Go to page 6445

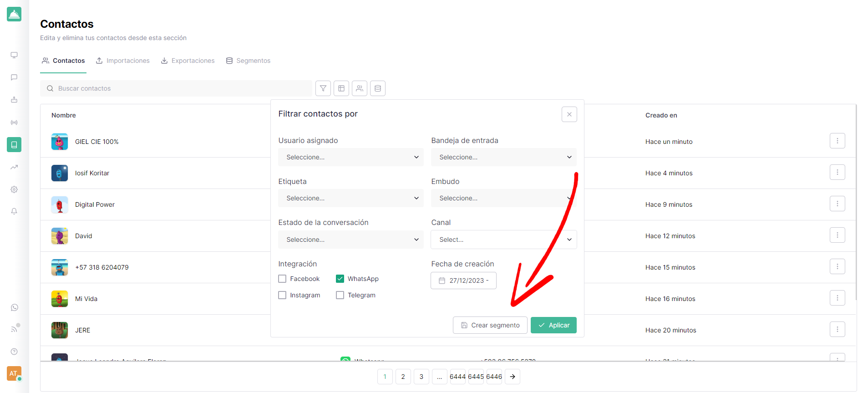tap(476, 377)
